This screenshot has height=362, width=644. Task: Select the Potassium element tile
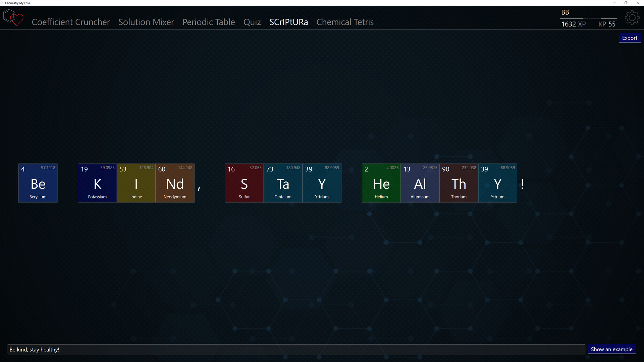coord(97,183)
